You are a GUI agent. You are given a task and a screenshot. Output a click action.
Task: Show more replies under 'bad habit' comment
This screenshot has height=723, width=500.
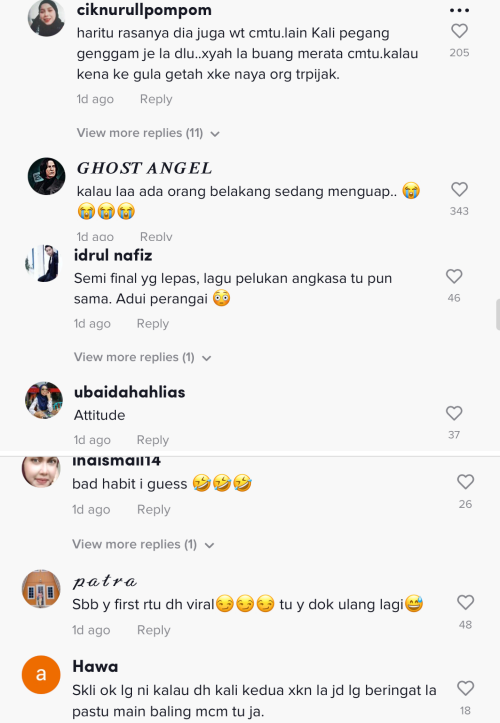(x=143, y=545)
